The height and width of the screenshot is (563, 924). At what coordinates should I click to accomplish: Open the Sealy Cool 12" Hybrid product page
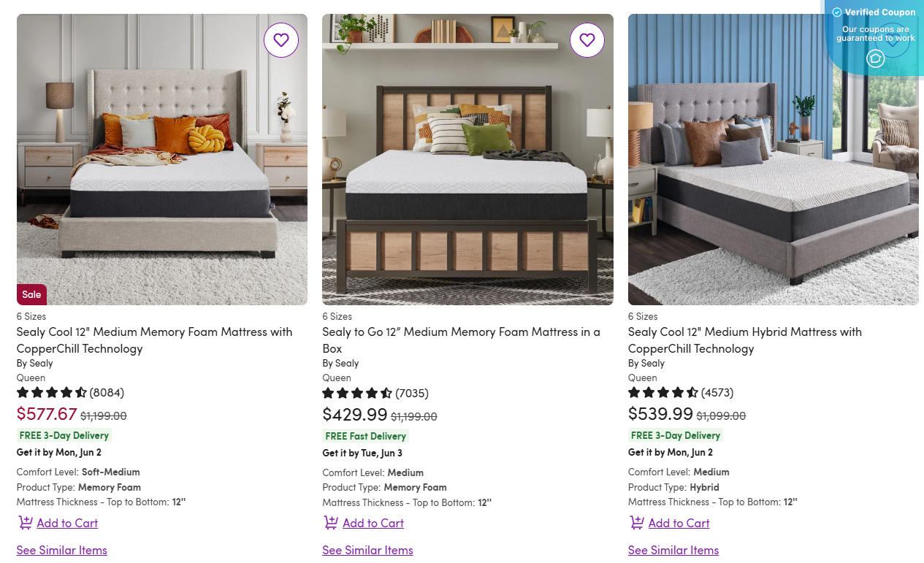tap(744, 340)
